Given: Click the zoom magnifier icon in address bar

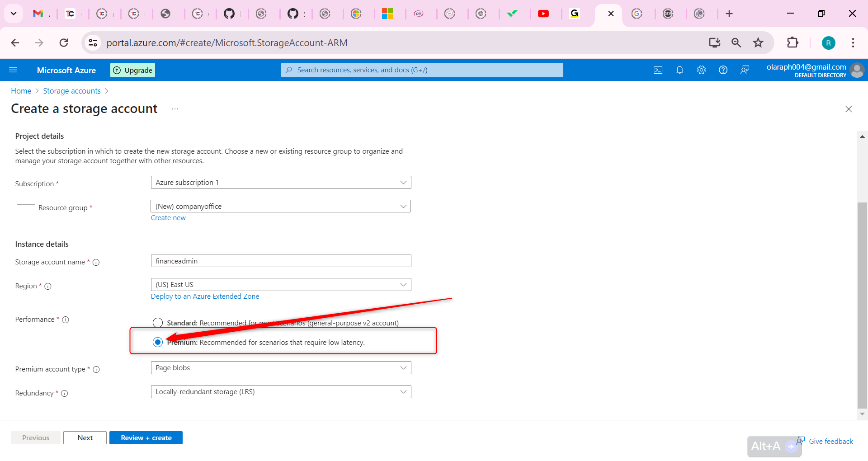Looking at the screenshot, I should (736, 42).
